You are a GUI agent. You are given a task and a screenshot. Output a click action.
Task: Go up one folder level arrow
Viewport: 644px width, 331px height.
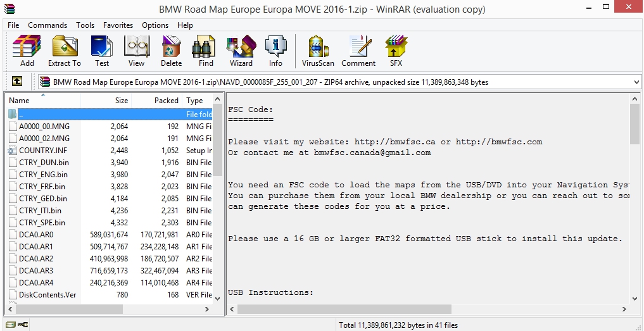(x=17, y=82)
